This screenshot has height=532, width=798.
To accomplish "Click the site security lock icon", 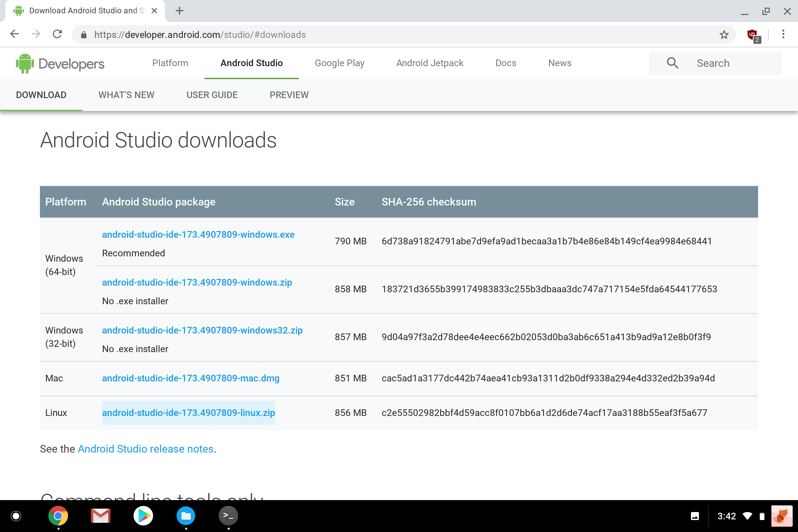I will pos(83,34).
